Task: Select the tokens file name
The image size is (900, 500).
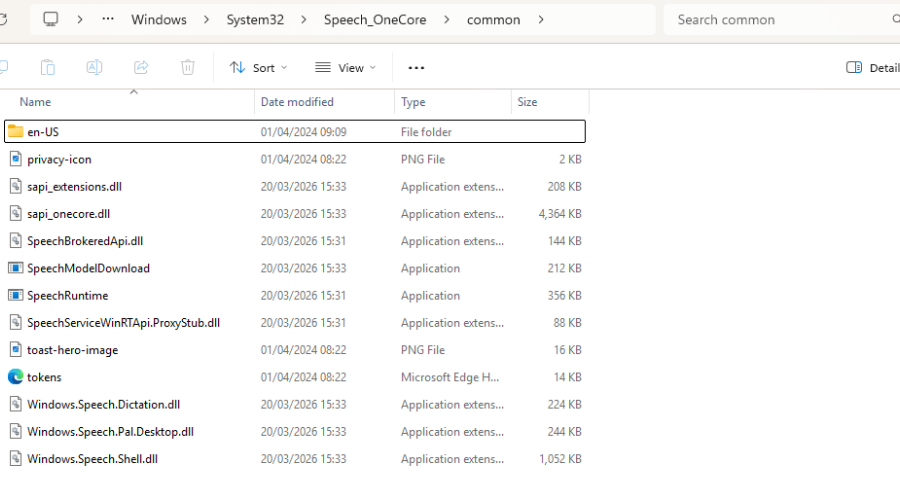Action: coord(44,377)
